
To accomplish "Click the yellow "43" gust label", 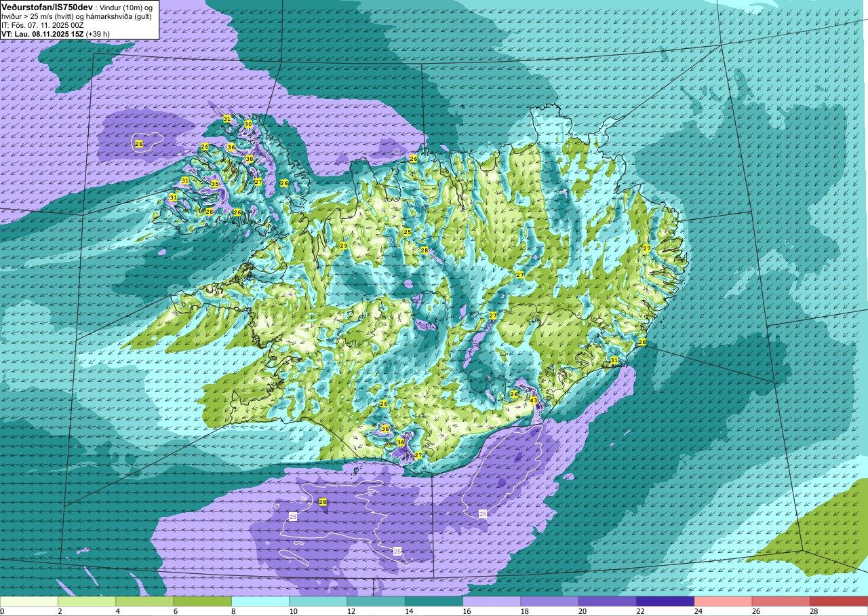I will (x=534, y=401).
